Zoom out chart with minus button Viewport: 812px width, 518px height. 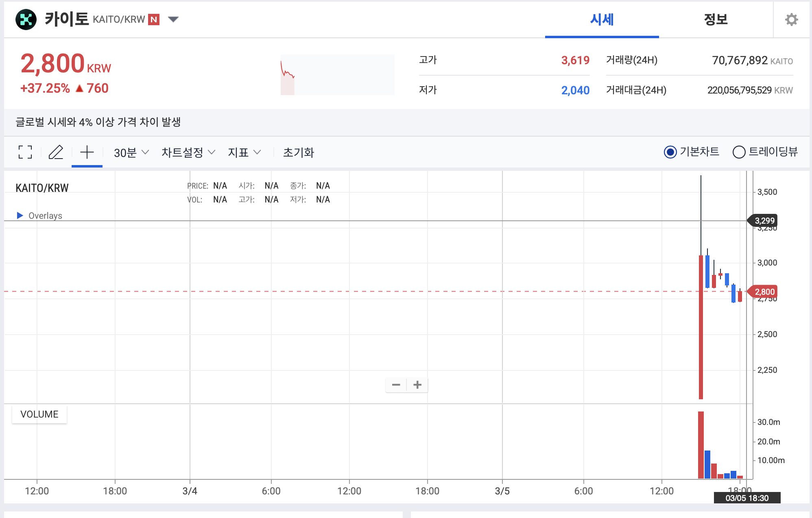point(396,385)
